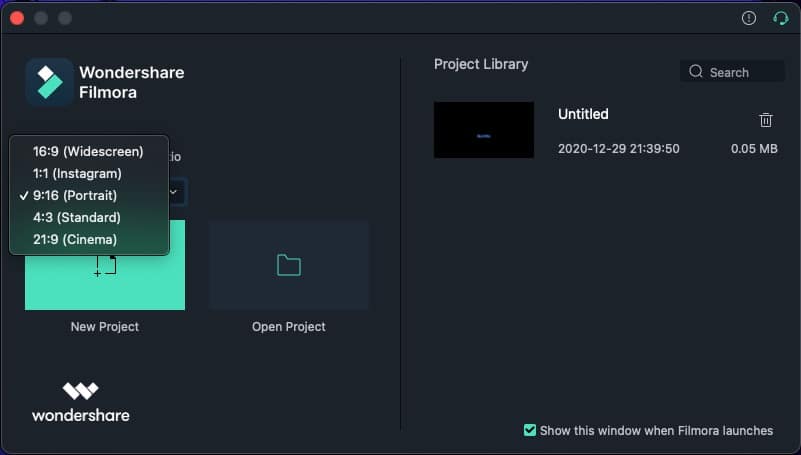Delete the Untitled project with trash icon
The height and width of the screenshot is (455, 801).
pyautogui.click(x=765, y=120)
